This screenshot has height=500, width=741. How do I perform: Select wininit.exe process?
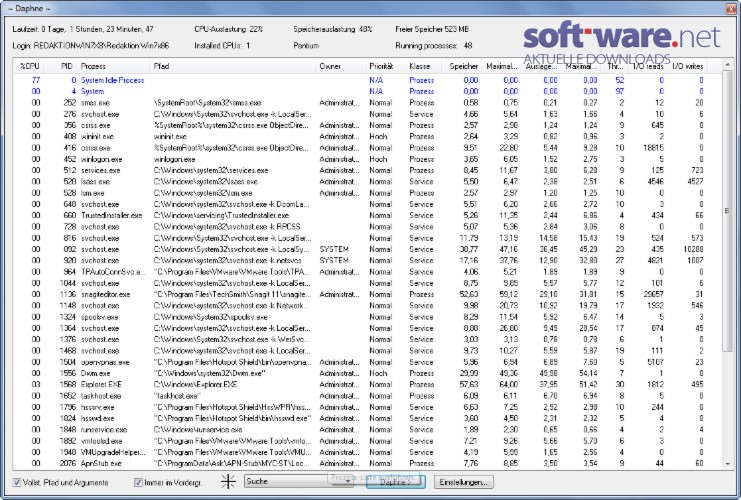[362, 137]
